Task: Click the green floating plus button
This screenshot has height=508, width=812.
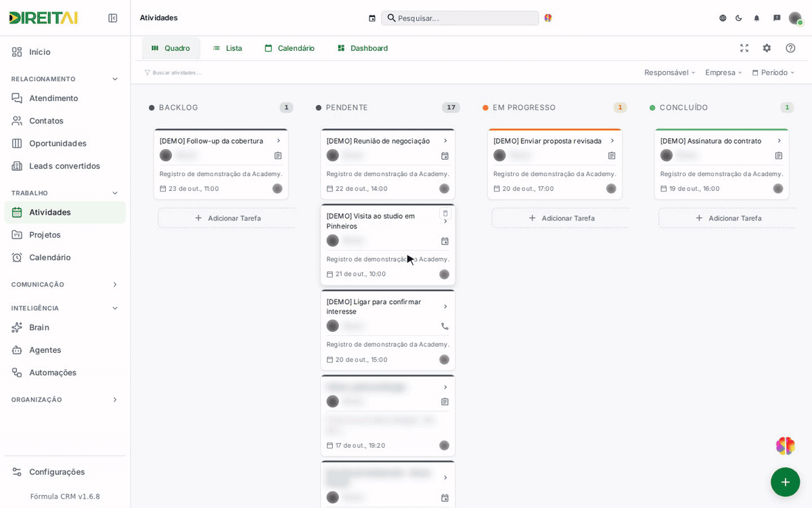Action: tap(785, 482)
